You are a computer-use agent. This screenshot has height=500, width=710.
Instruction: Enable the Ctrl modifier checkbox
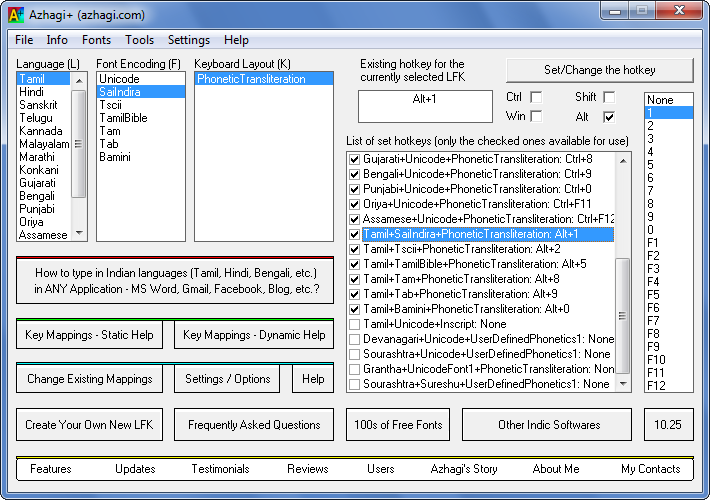click(536, 97)
